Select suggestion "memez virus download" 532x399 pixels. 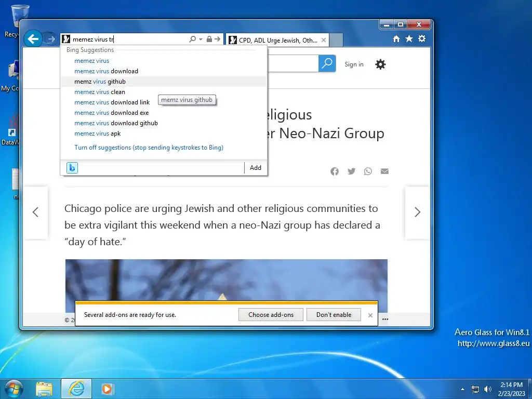[x=164, y=71]
